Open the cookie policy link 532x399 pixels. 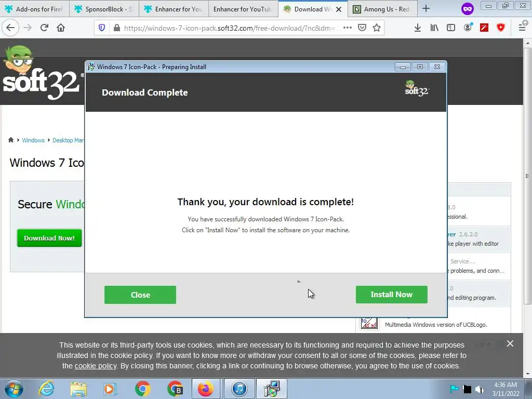tap(96, 366)
